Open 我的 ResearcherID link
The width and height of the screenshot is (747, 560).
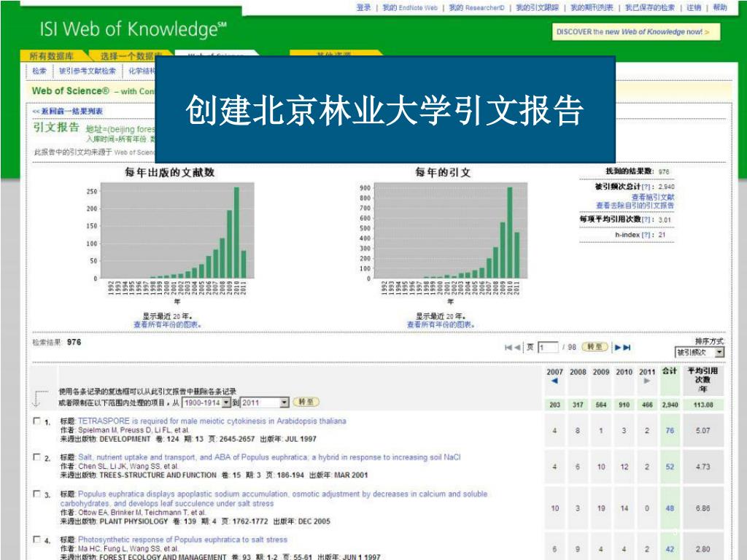476,7
